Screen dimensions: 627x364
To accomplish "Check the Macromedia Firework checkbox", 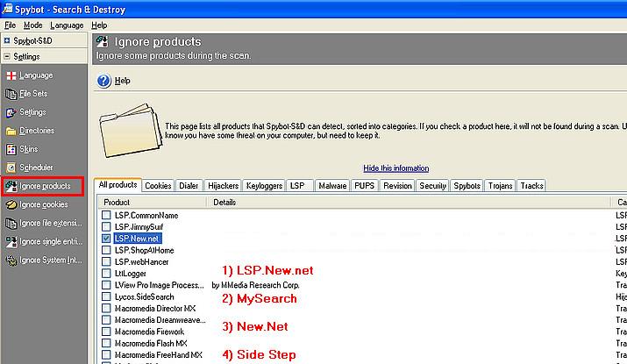I will click(x=106, y=332).
